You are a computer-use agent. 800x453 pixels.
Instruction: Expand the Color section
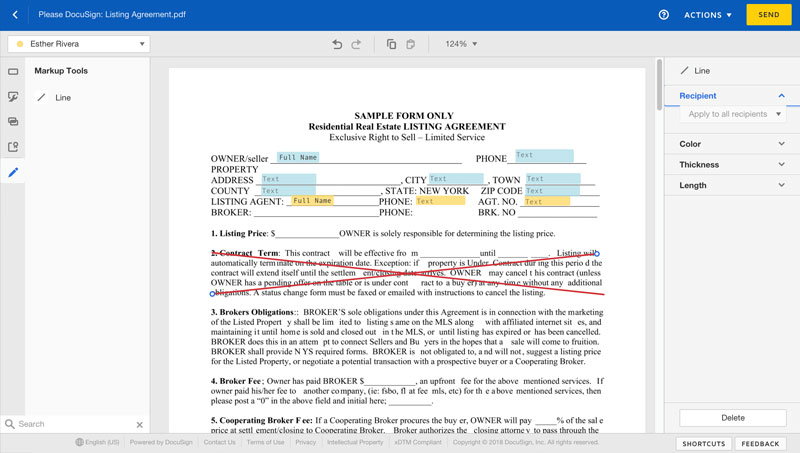point(732,144)
